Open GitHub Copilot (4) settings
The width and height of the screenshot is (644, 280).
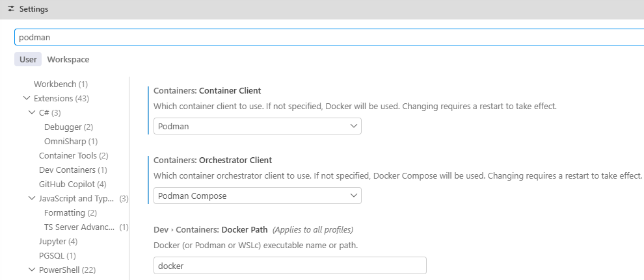pos(73,184)
